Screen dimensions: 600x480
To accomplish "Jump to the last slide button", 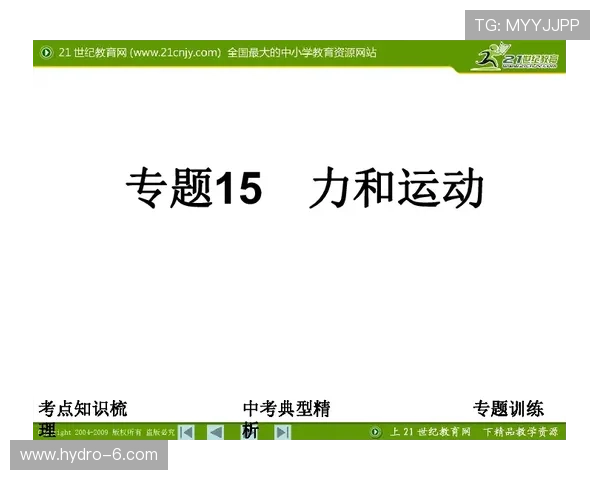I will [283, 433].
